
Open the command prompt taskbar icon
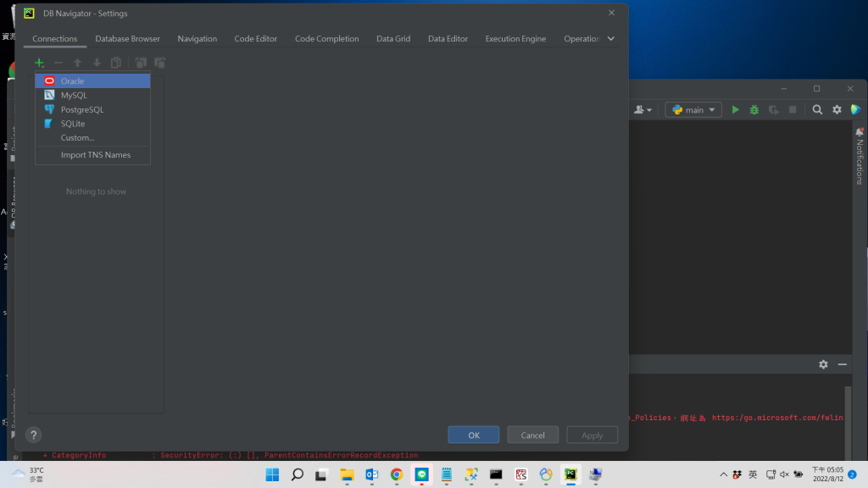pos(496,474)
